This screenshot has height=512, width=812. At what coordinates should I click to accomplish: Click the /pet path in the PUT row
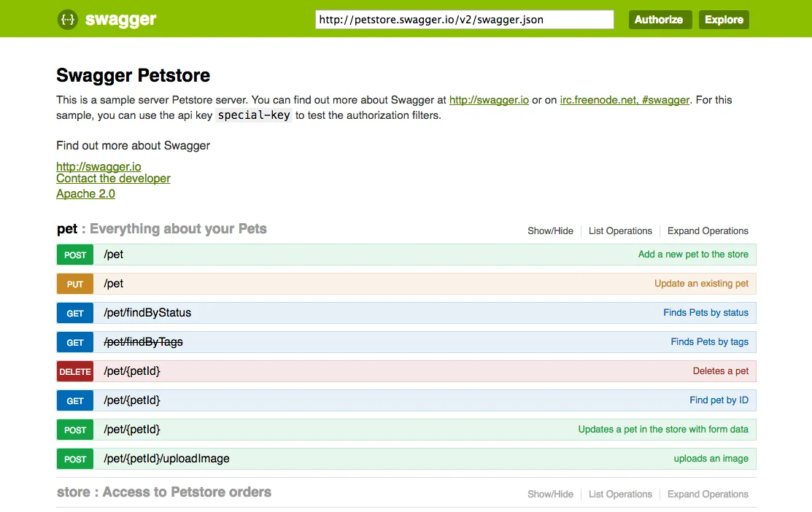[113, 283]
